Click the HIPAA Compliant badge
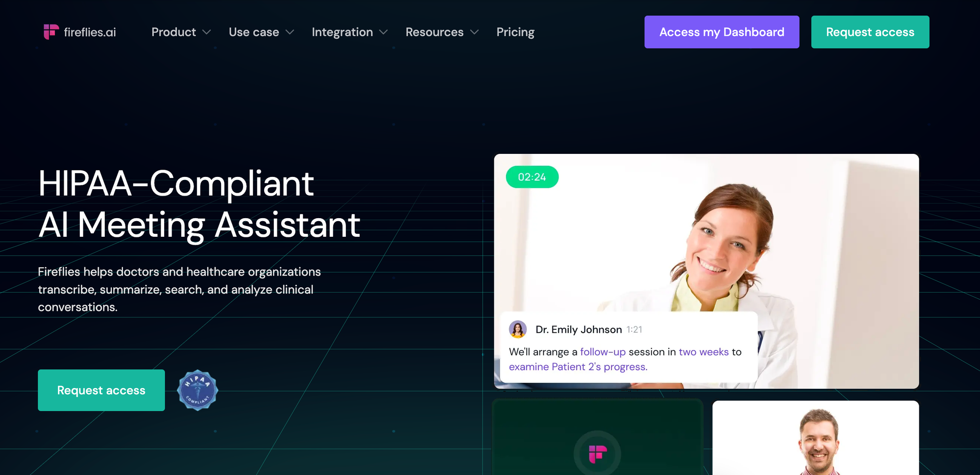 [197, 390]
